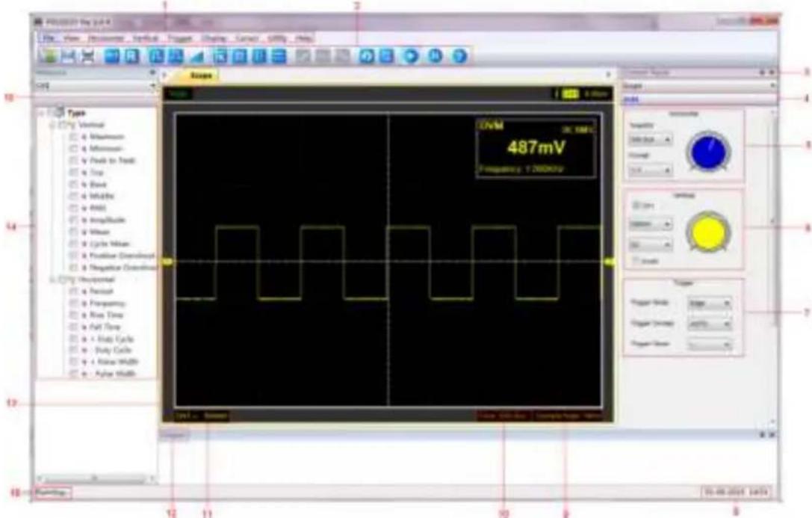Open the View menu
Viewport: 812px width, 518px height.
tap(72, 38)
